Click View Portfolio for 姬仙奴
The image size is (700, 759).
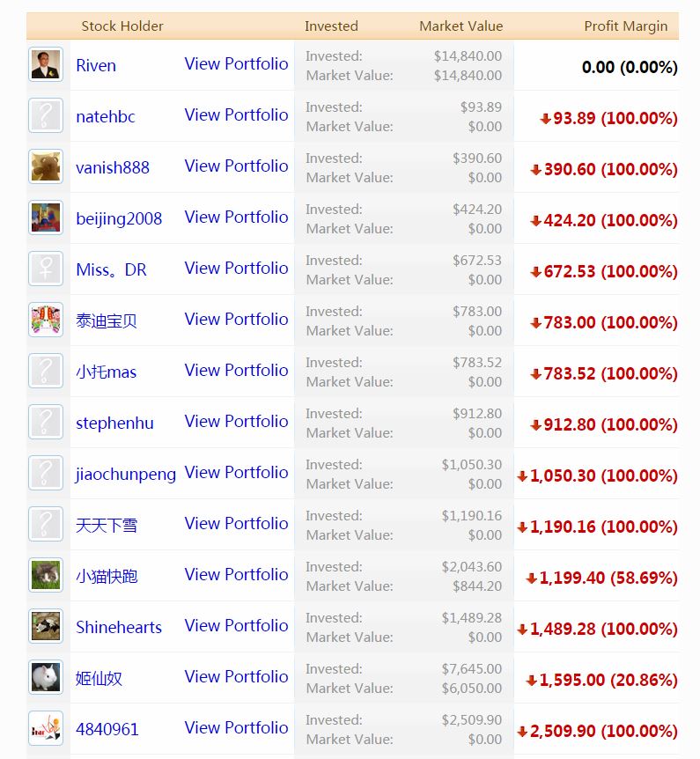point(236,677)
